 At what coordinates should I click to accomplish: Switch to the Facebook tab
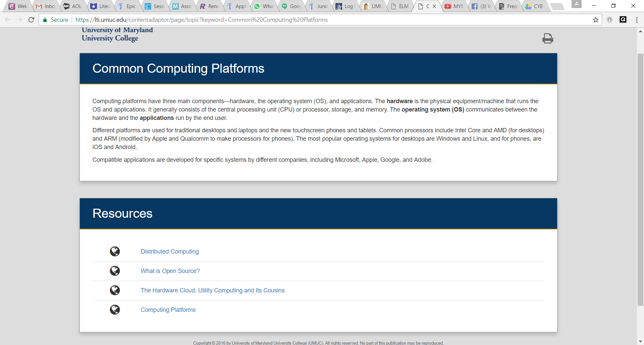pos(482,6)
